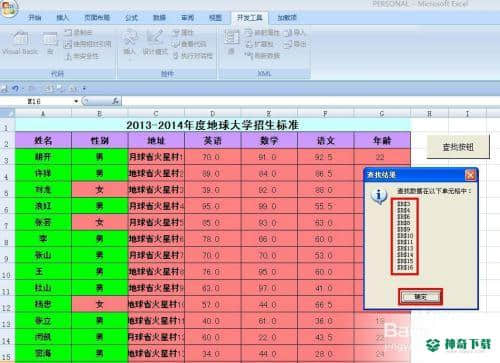Image resolution: width=500 pixels, height=363 pixels.
Task: Click the 查找按钮 button on sheet
Action: pyautogui.click(x=458, y=147)
